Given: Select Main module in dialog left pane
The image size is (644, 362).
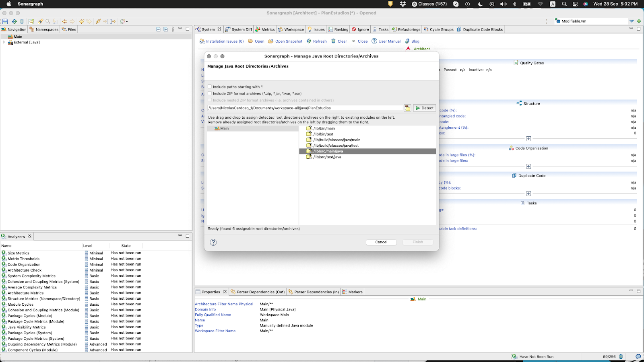Looking at the screenshot, I should [253, 128].
